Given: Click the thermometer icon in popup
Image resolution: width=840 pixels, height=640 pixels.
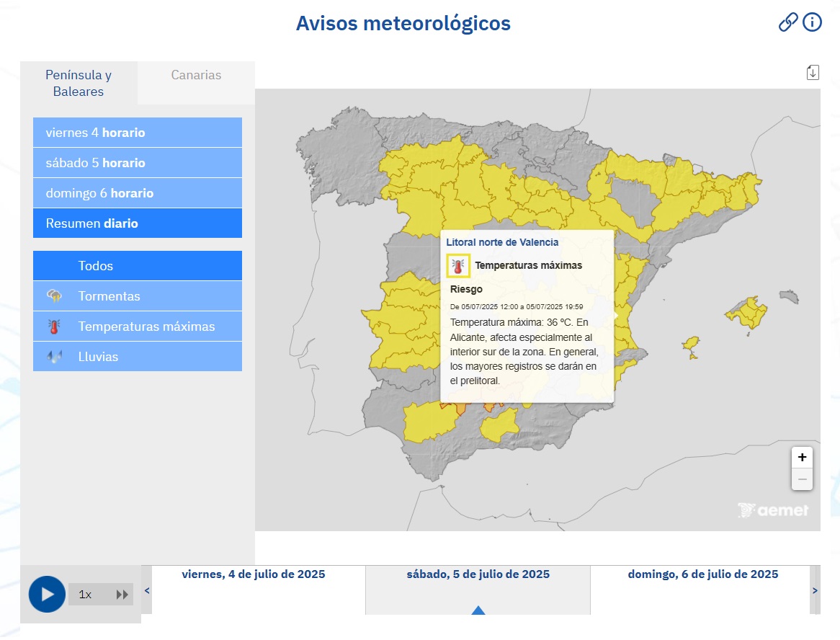Looking at the screenshot, I should coord(458,265).
